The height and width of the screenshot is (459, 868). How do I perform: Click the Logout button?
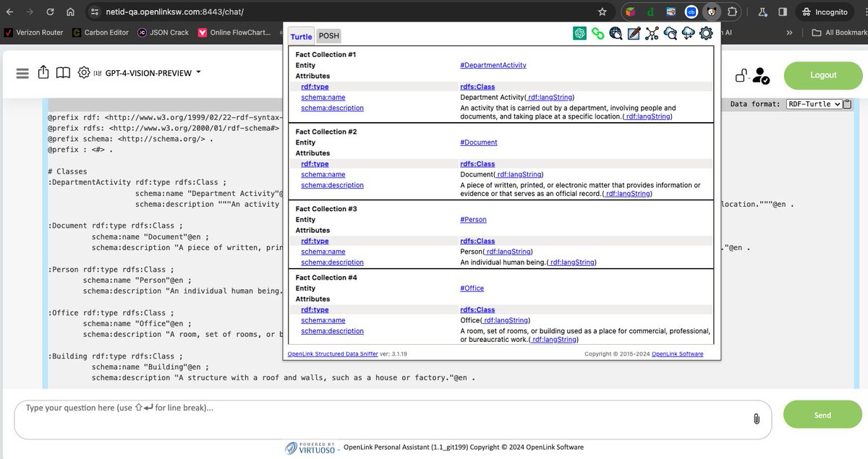pyautogui.click(x=823, y=75)
